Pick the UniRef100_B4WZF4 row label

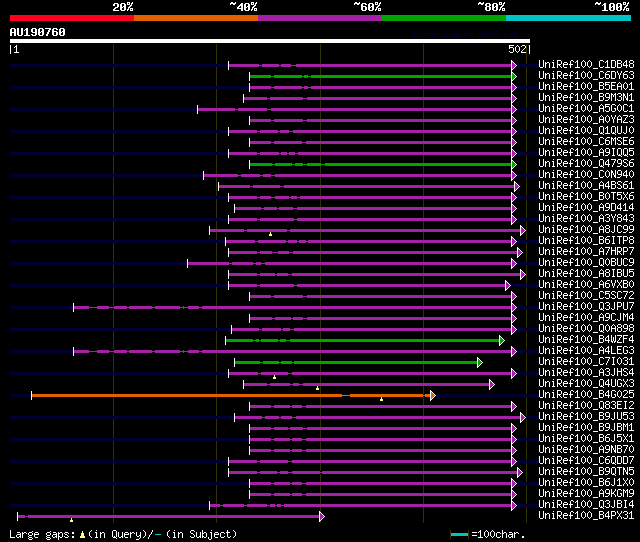[586, 340]
